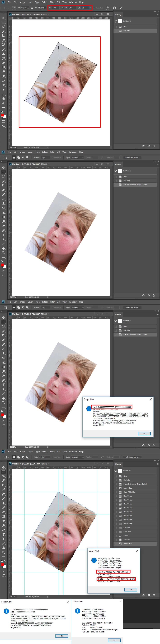
Task: Click white background color swatch in guides window
Action: coord(4,566)
